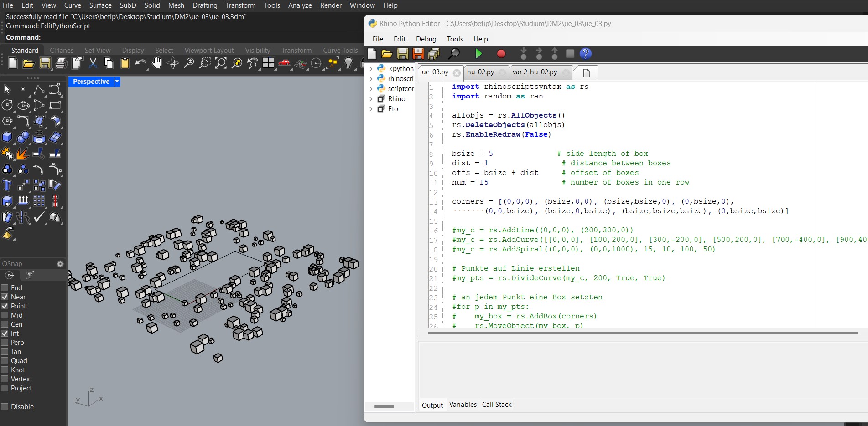Switch to the hu_02.py tab
Image resolution: width=868 pixels, height=426 pixels.
(x=482, y=72)
